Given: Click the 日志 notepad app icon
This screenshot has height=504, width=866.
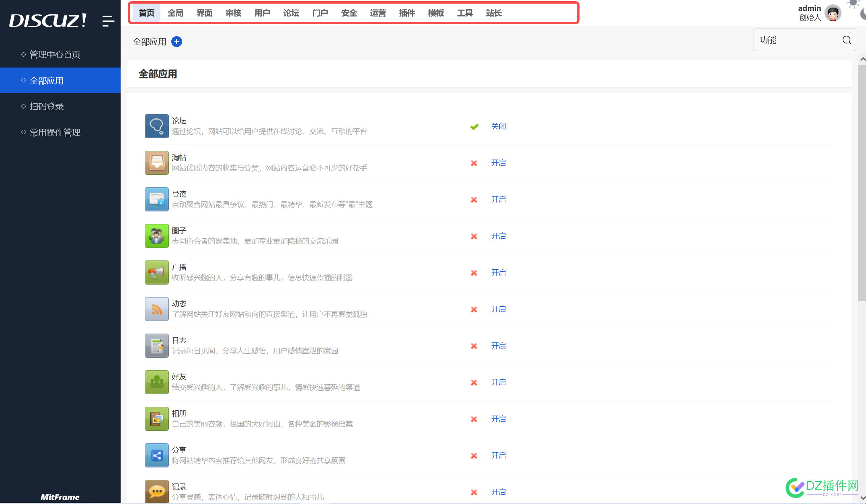Looking at the screenshot, I should tap(157, 346).
